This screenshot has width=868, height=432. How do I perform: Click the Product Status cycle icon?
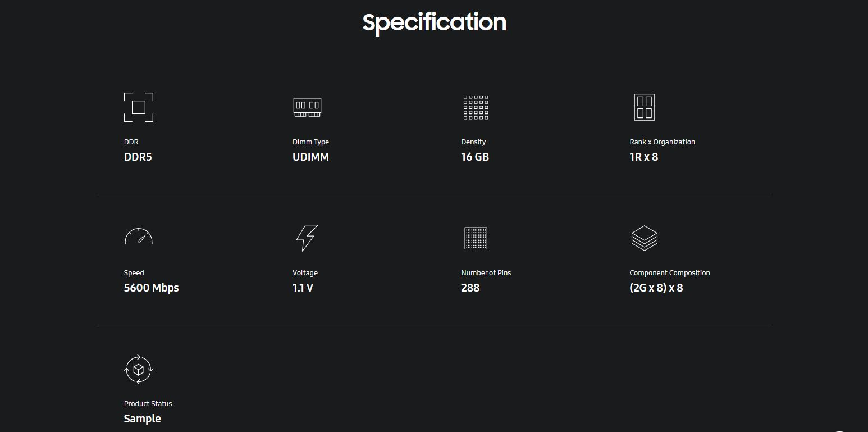tap(139, 369)
